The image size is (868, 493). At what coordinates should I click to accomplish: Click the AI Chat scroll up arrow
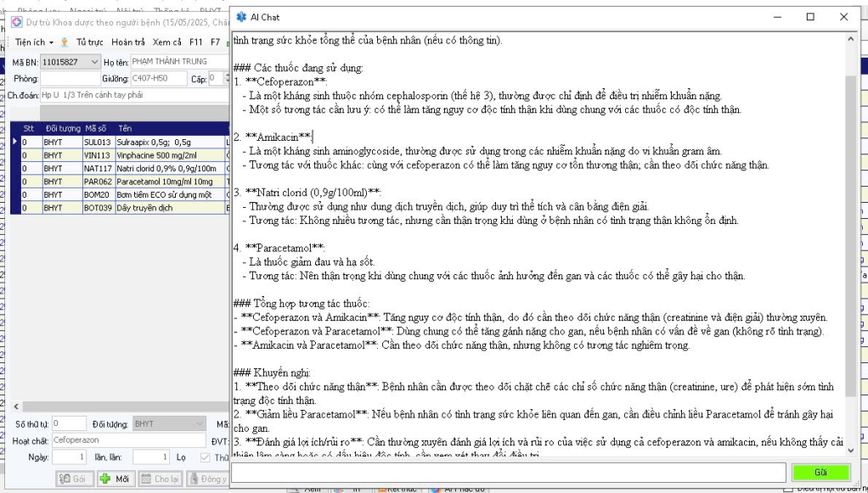851,39
